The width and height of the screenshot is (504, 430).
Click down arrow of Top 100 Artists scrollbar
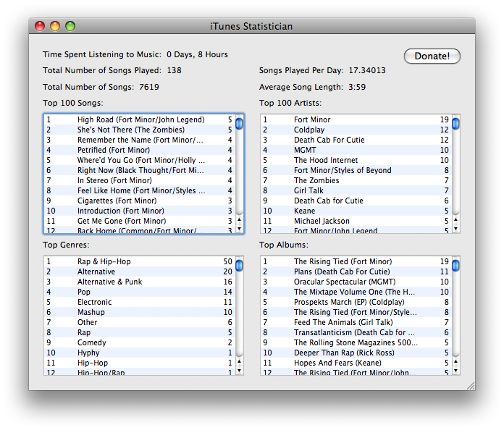pos(455,229)
